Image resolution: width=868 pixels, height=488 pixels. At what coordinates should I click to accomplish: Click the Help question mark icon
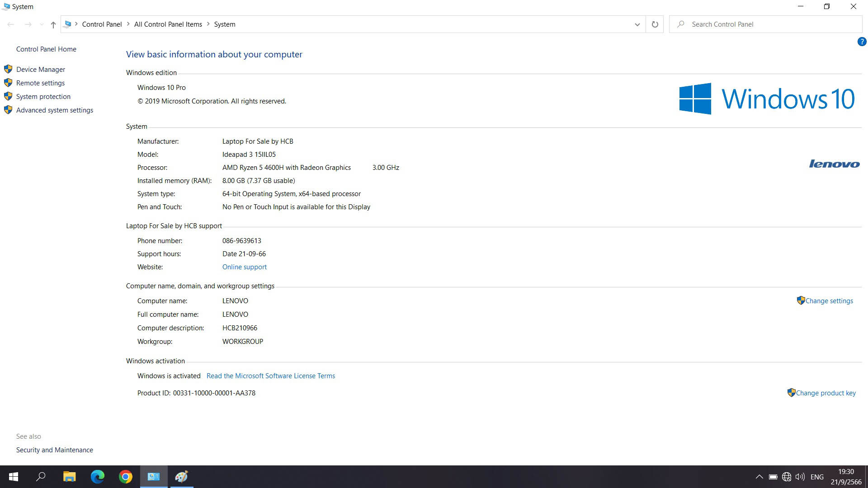pos(862,42)
